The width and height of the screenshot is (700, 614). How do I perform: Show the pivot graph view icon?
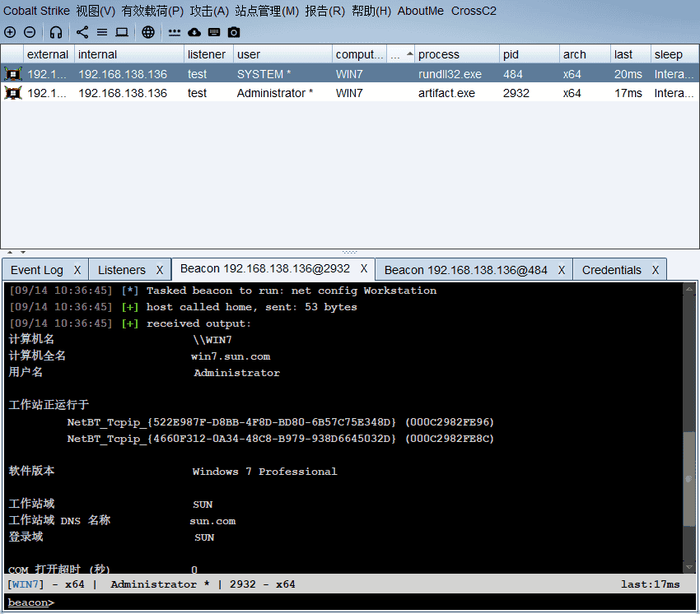pyautogui.click(x=82, y=32)
